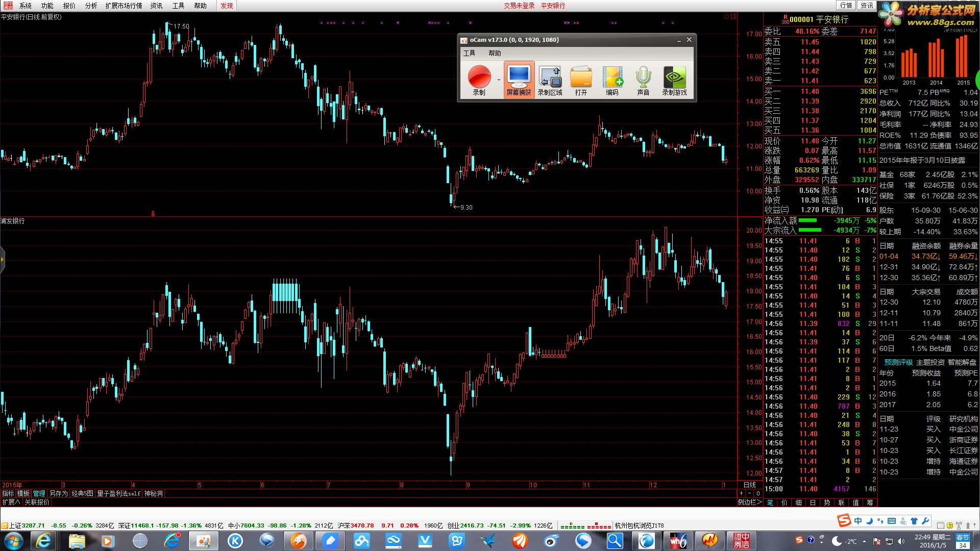980x551 pixels.
Task: Collapse sidebar with 侧边栏> toggle
Action: (749, 503)
